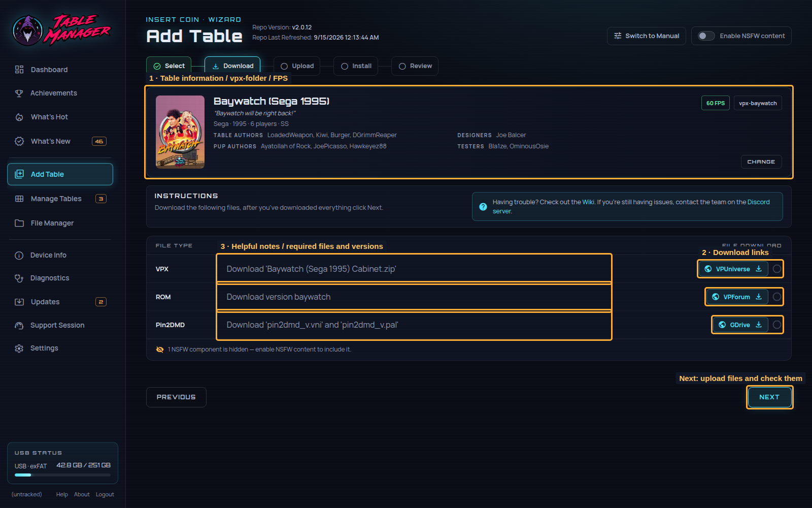Mark the Pin2DMD row download as done
This screenshot has width=812, height=508.
[x=777, y=325]
